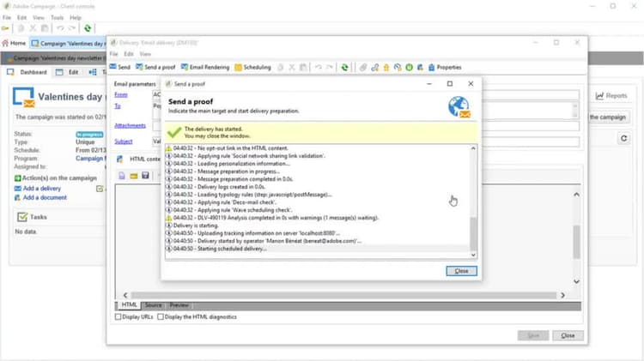Click refresh icon in main console toolbar
This screenshot has width=644, height=361.
(x=88, y=28)
